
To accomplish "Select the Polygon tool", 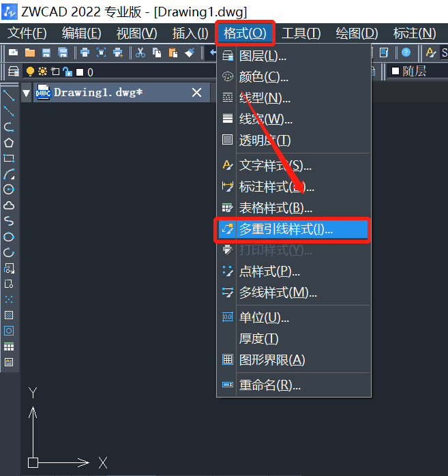I will click(9, 143).
